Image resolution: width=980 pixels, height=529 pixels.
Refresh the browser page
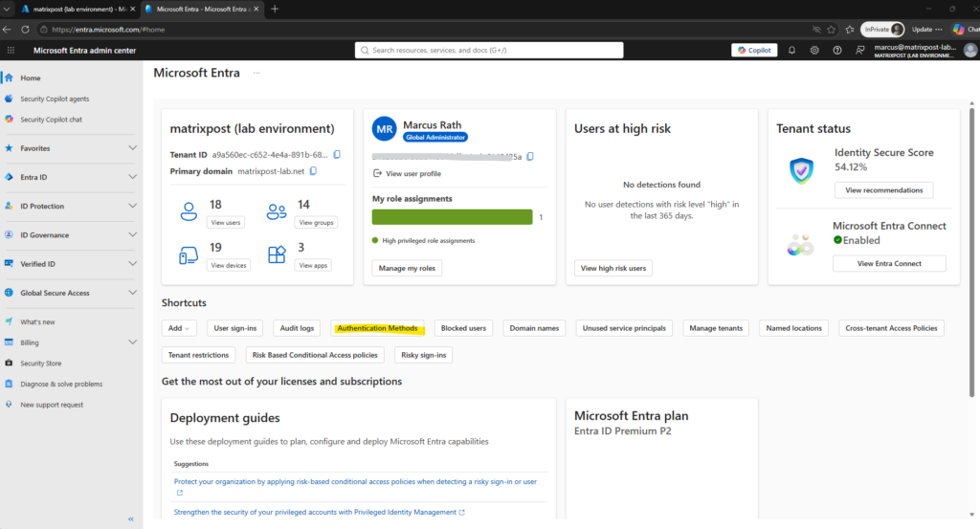tap(25, 30)
